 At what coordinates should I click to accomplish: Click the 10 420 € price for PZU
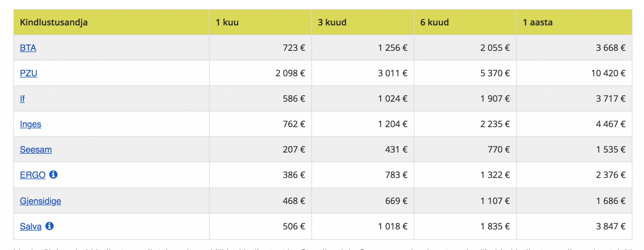pos(608,73)
